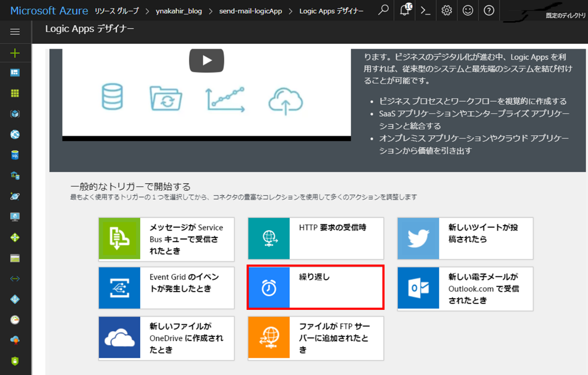
Task: Open Load balancers green diamond icon
Action: [x=15, y=238]
